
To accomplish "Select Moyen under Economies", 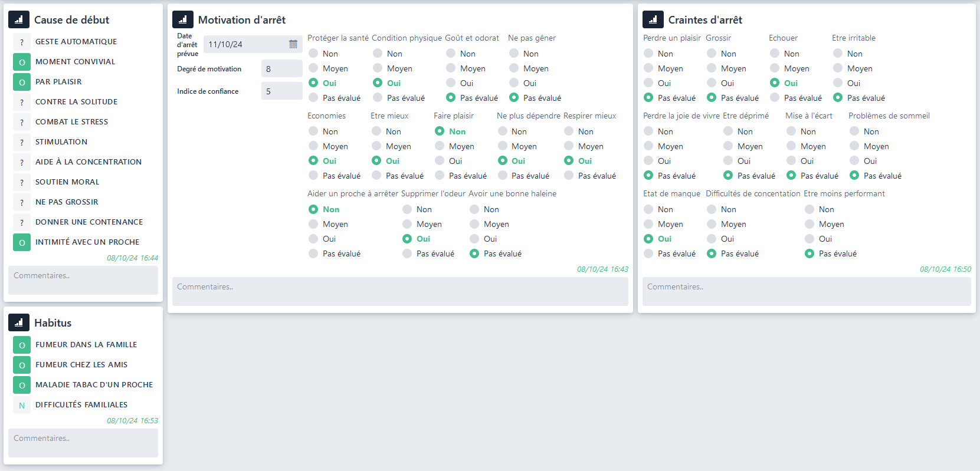I will tap(313, 146).
